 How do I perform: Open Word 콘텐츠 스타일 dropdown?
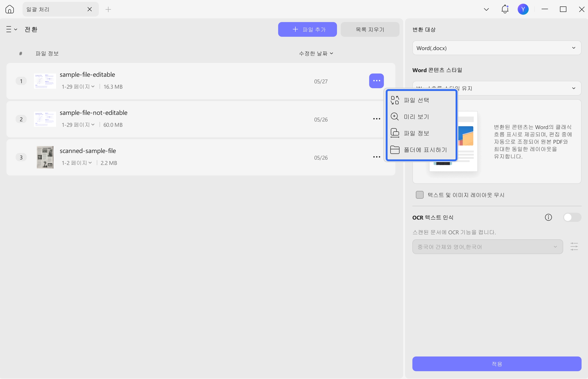[497, 88]
